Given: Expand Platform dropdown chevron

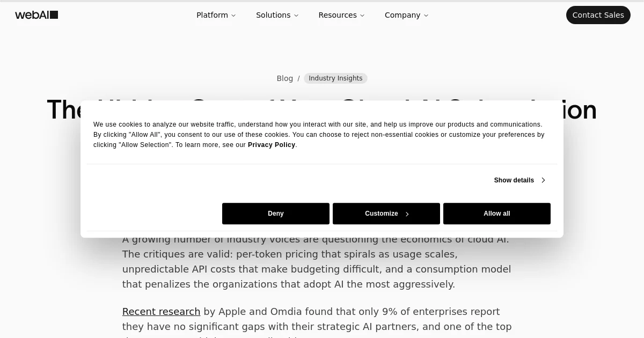Looking at the screenshot, I should coord(233,16).
